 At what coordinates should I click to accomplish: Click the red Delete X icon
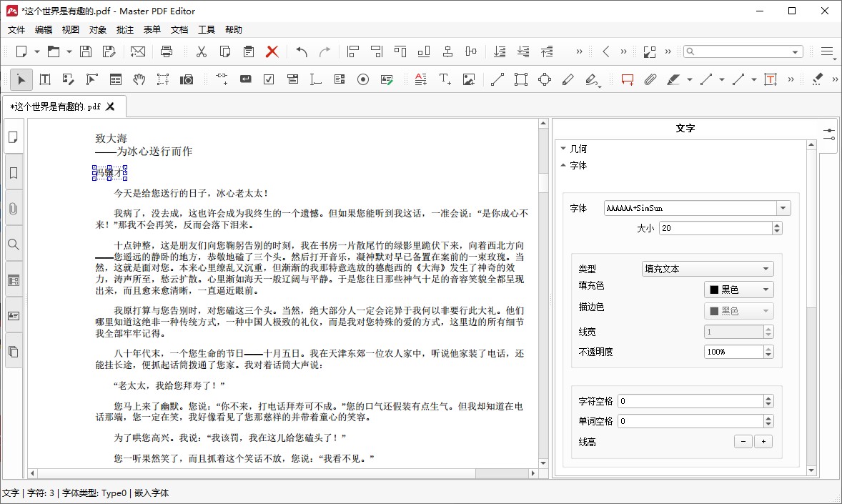(x=272, y=51)
